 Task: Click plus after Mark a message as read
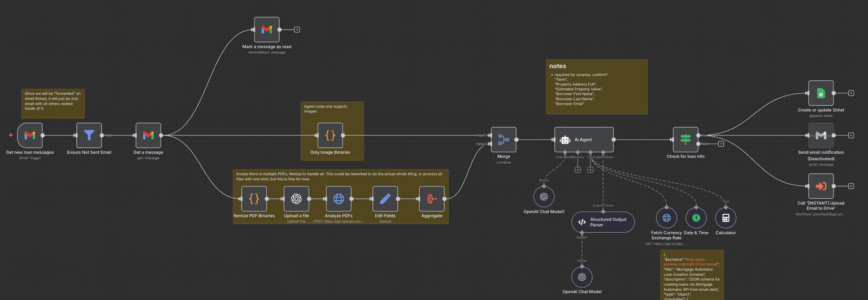(297, 29)
